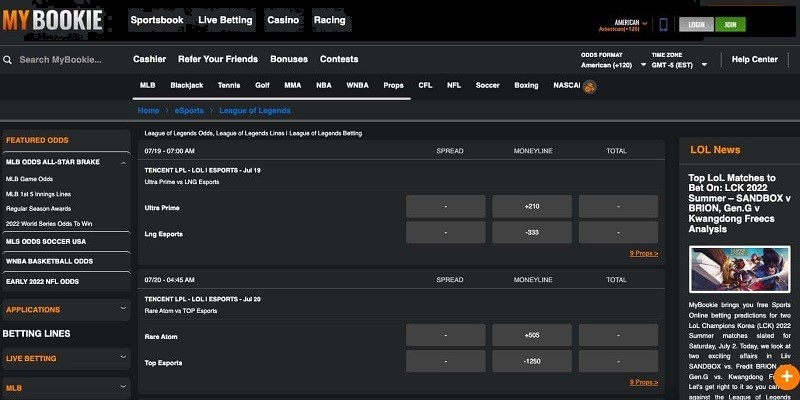The width and height of the screenshot is (800, 400).
Task: Click the orange coins icon after NASCAR
Action: click(x=590, y=87)
